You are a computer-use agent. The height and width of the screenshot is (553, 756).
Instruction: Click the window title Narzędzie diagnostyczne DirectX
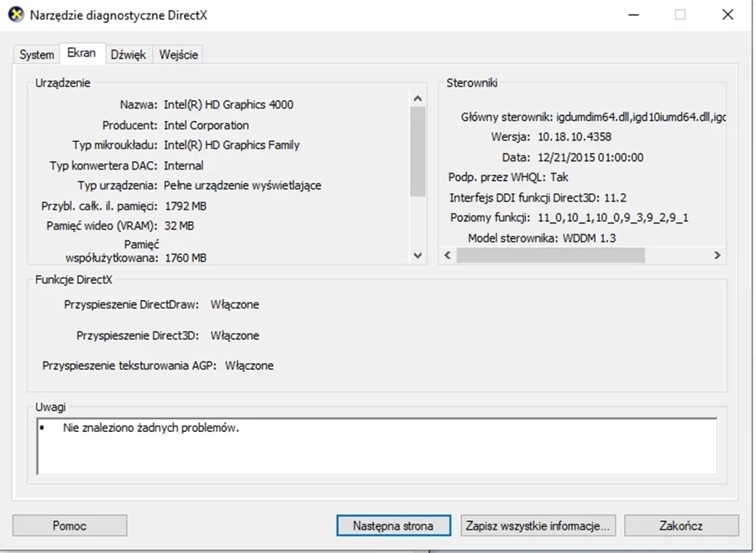pyautogui.click(x=118, y=15)
